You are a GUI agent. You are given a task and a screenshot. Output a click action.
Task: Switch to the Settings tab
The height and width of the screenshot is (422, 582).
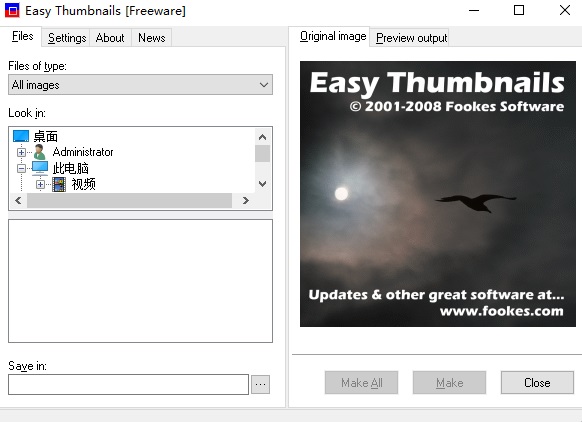tap(67, 38)
